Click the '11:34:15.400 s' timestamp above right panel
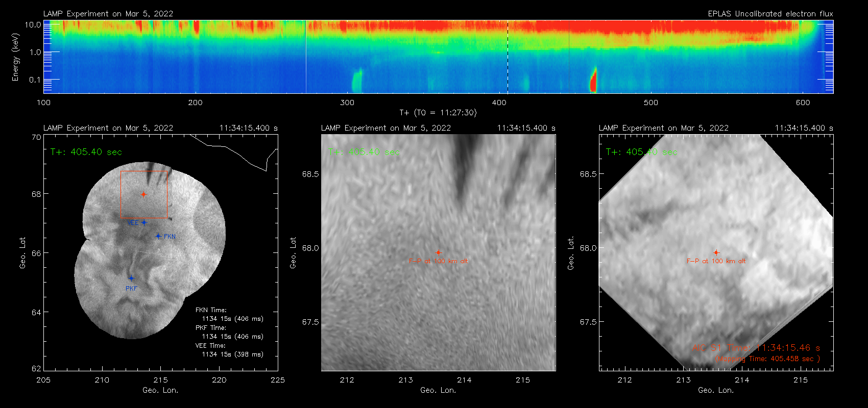 click(804, 128)
